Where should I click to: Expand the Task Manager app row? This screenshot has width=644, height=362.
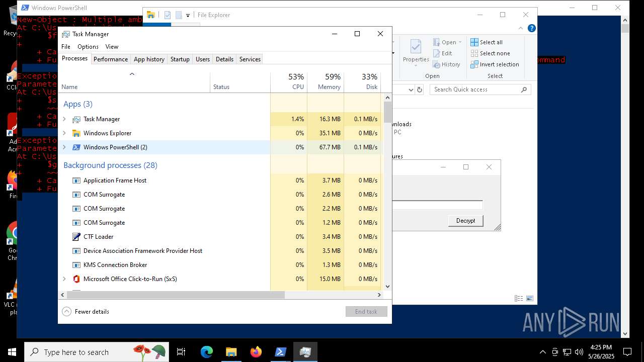64,119
